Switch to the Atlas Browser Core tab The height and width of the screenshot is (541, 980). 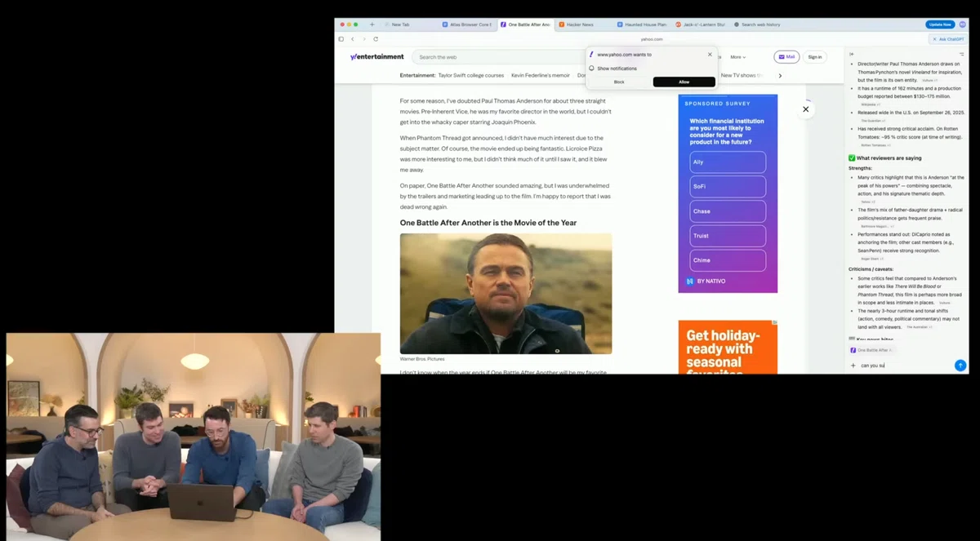[x=467, y=24]
